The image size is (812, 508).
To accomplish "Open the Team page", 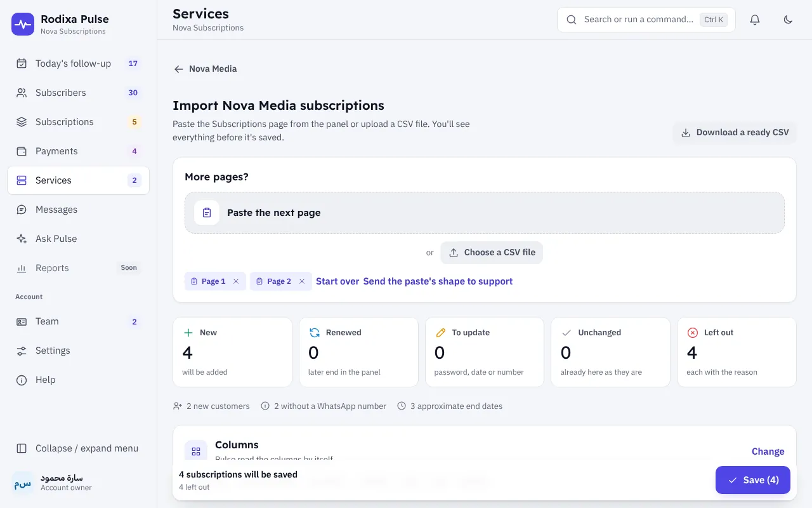I will [x=78, y=321].
